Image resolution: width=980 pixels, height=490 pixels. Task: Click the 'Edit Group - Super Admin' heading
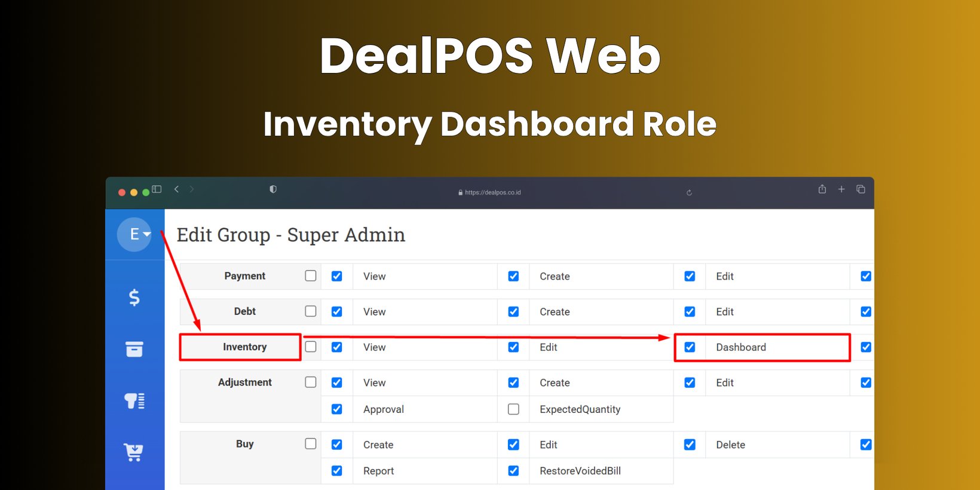coord(291,235)
